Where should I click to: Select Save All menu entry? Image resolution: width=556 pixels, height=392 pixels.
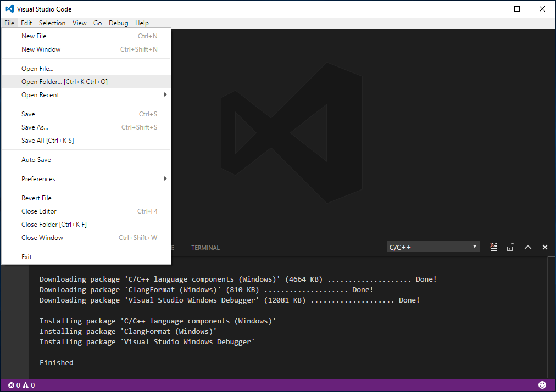point(86,141)
